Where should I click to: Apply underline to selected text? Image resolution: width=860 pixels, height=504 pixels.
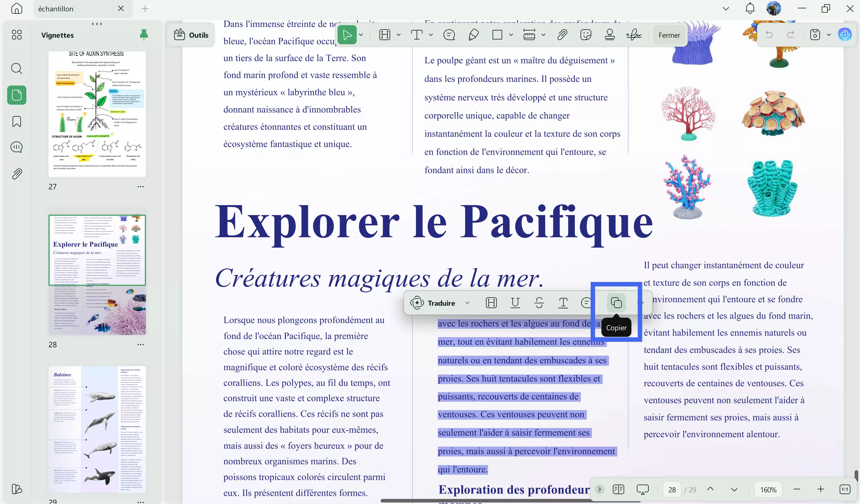[x=515, y=303]
